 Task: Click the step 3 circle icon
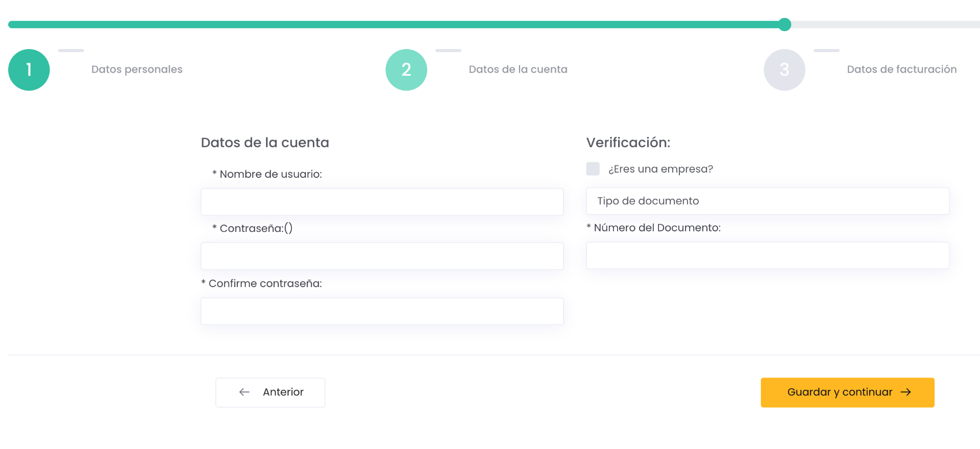click(x=785, y=70)
